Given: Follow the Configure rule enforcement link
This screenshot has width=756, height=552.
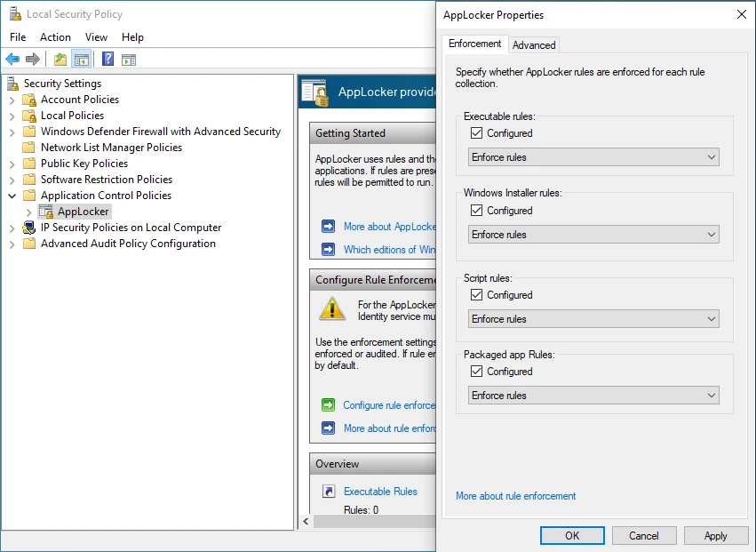Looking at the screenshot, I should click(389, 404).
